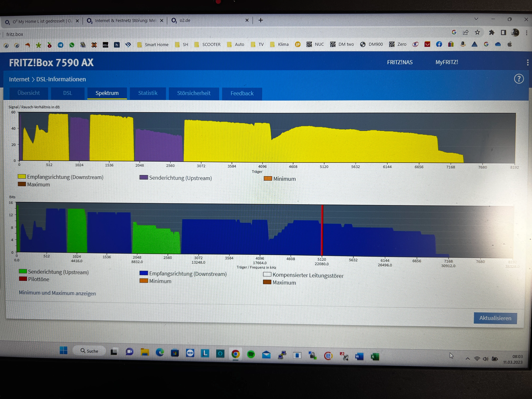Expand the Chrome tab search chevron
532x399 pixels.
(476, 19)
